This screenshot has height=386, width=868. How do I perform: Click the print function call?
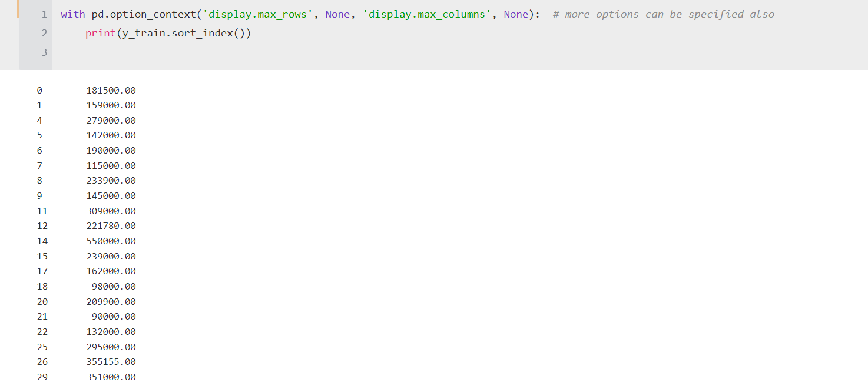(100, 33)
